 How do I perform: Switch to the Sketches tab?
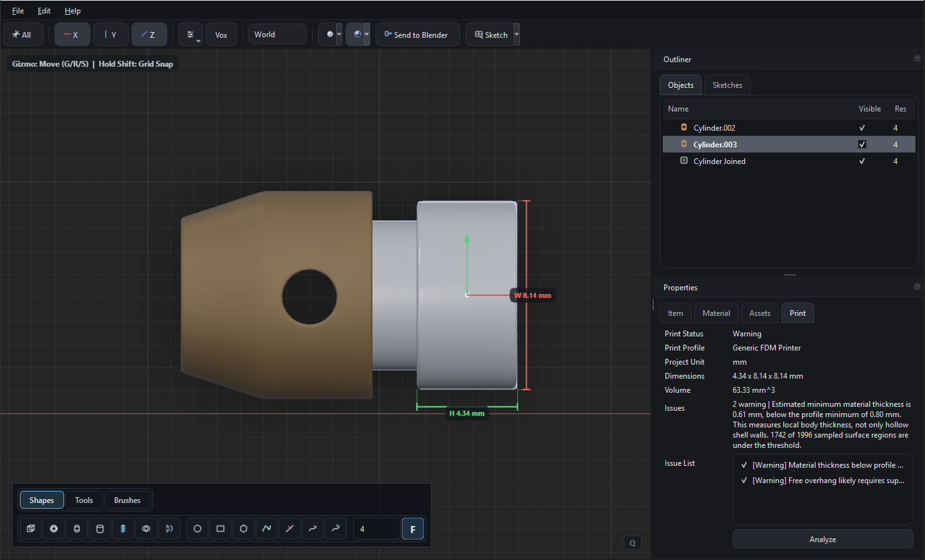click(x=727, y=84)
